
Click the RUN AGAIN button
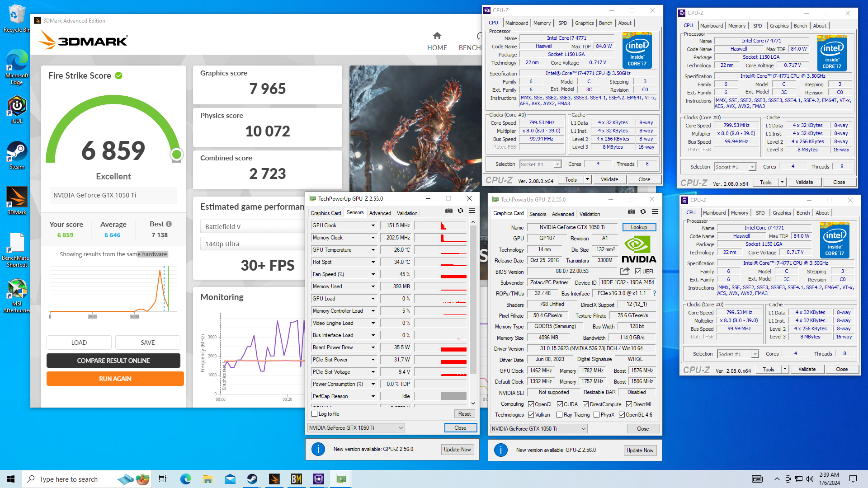click(115, 379)
